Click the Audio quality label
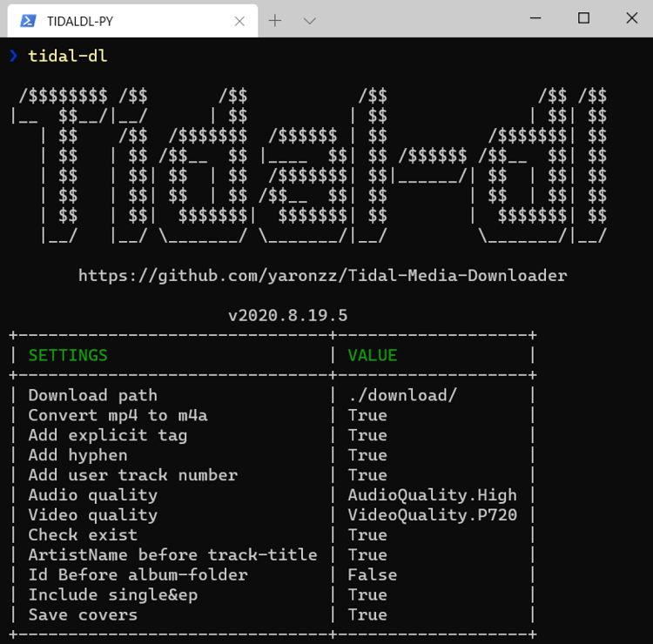Viewport: 653px width, 644px height. pos(93,495)
